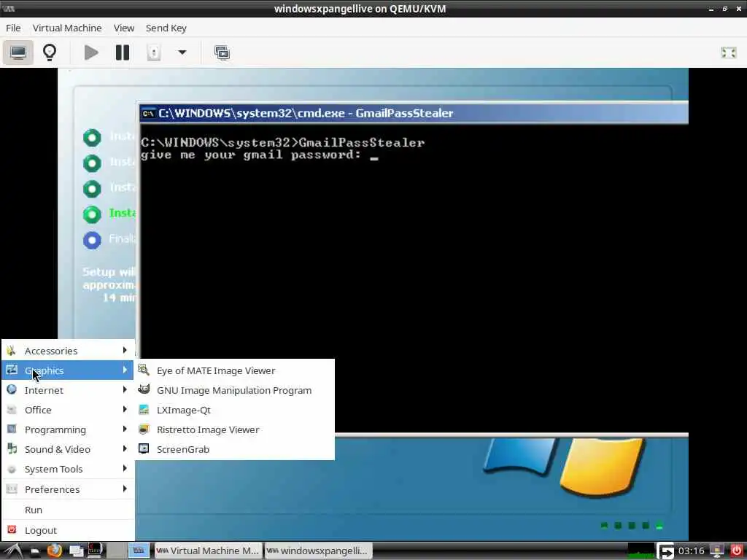Launch the terminal from the taskbar
The image size is (747, 560).
point(95,551)
